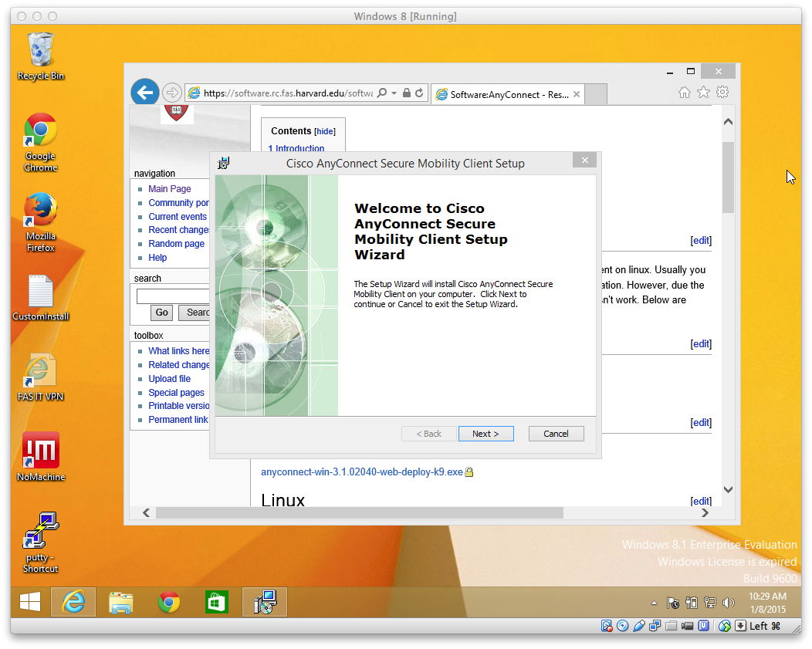Switch to the installer in the taskbar
The image size is (812, 649).
265,602
